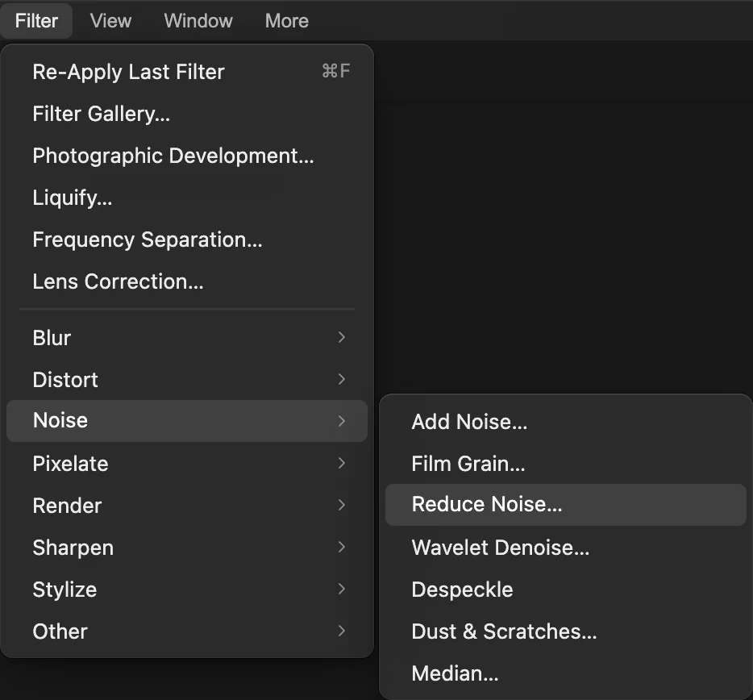This screenshot has height=700, width=753.
Task: Expand the Stylize submenu
Action: tap(187, 589)
